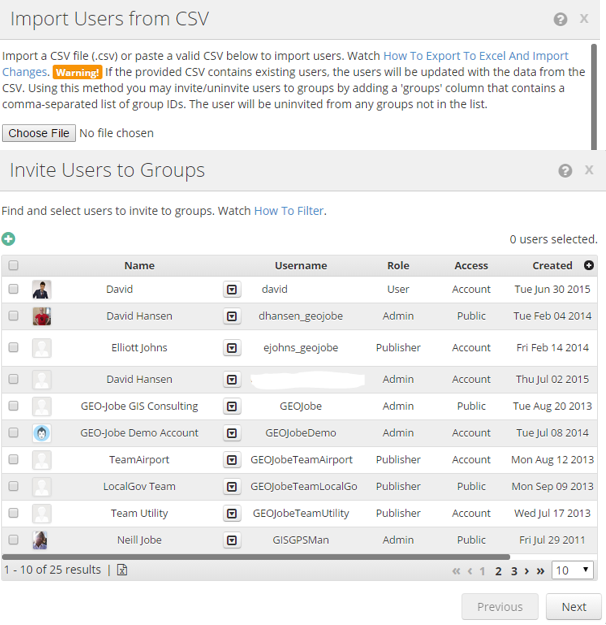Sort the table by Username column
606x625 pixels.
click(300, 266)
